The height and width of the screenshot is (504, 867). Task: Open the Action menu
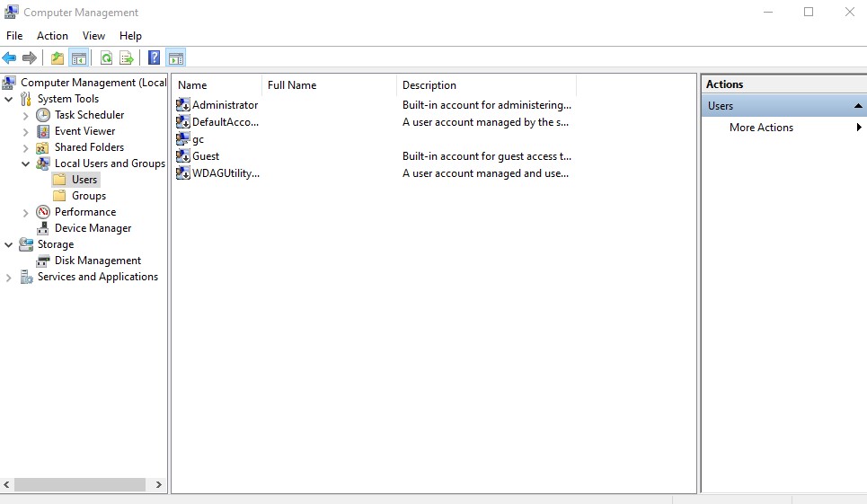pos(52,36)
